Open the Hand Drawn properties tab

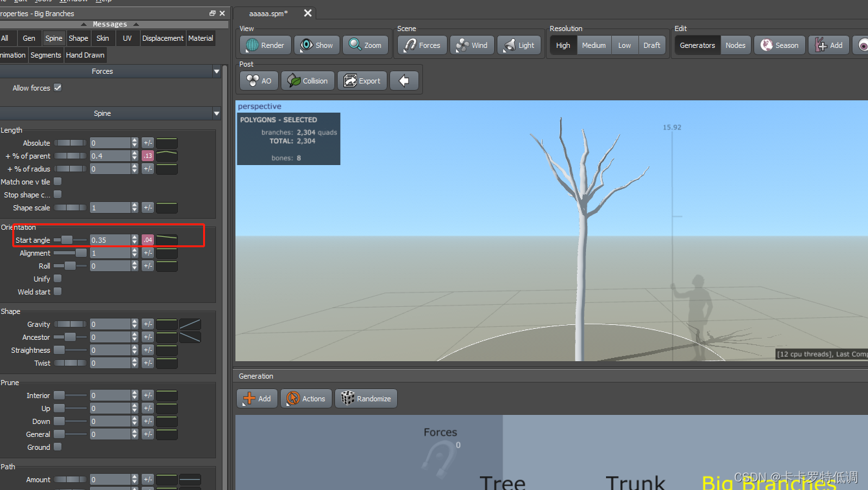click(x=85, y=56)
